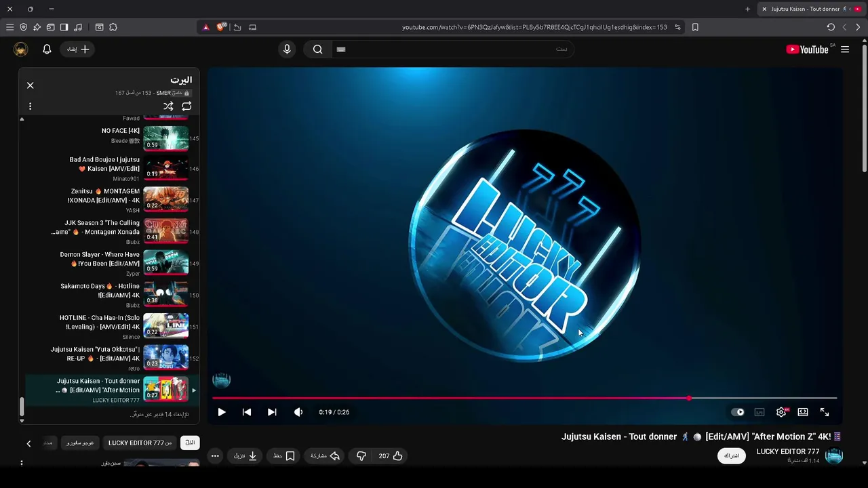
Task: Open playlist options three-dot menu
Action: coord(30,106)
